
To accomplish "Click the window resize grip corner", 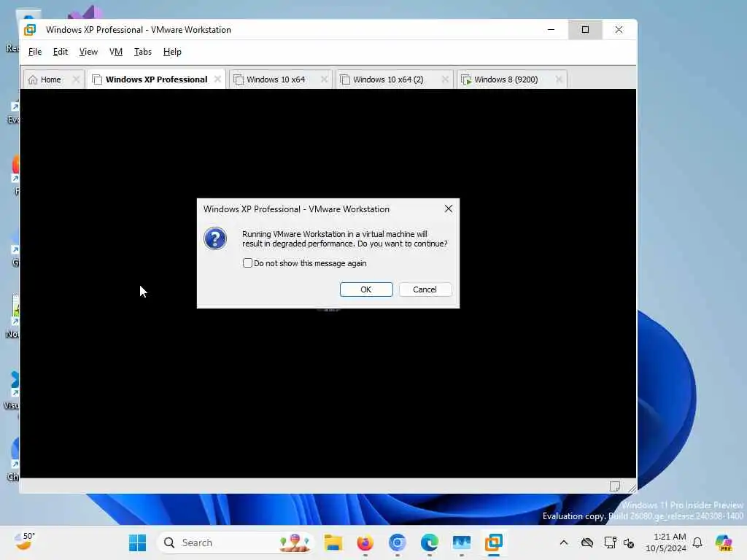I will [x=632, y=488].
